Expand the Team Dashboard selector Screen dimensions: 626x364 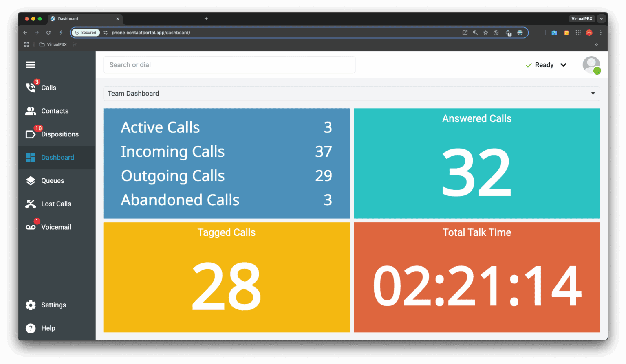tap(593, 93)
